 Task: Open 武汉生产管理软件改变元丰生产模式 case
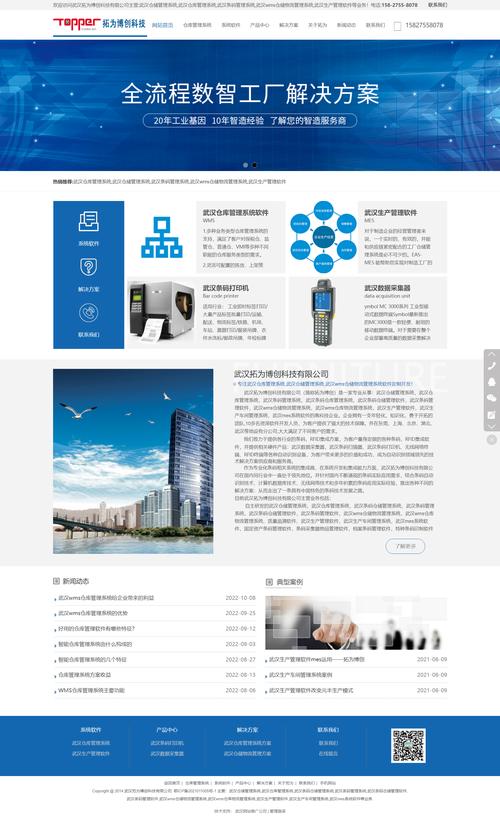point(311,691)
